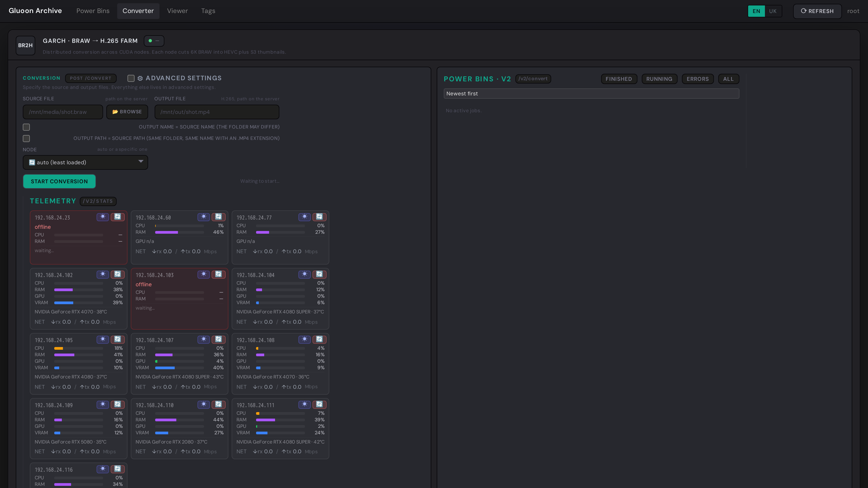Check 'Output name = source name' option
The width and height of the screenshot is (868, 488).
click(26, 127)
